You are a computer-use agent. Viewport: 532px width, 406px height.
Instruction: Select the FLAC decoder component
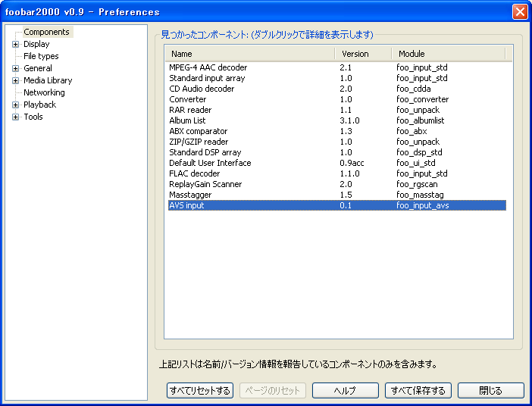(337, 173)
